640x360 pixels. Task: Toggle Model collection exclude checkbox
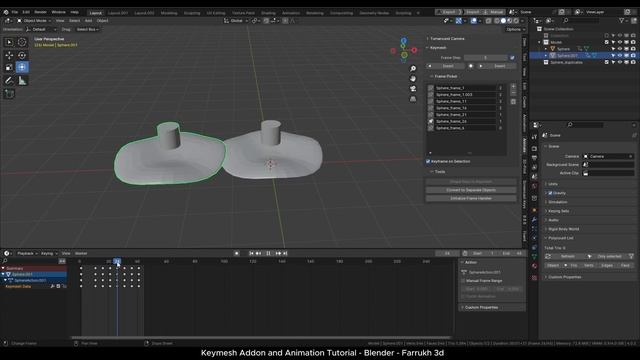(x=607, y=42)
